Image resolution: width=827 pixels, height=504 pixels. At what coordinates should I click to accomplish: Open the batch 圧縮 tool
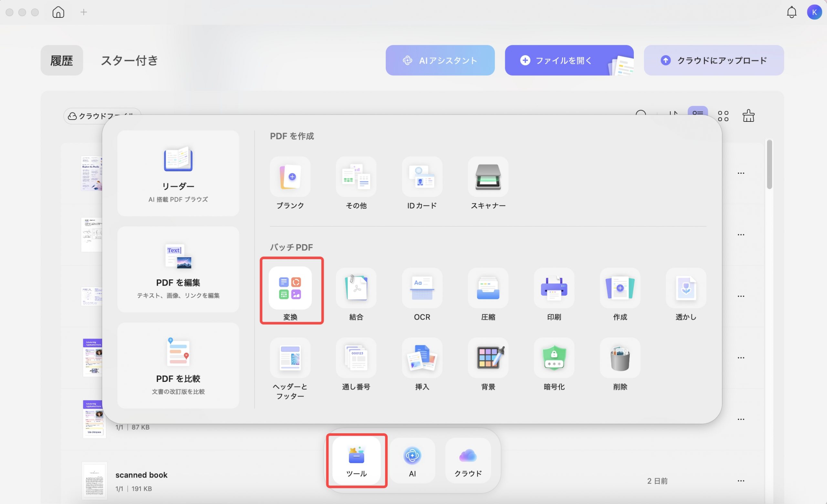point(488,288)
